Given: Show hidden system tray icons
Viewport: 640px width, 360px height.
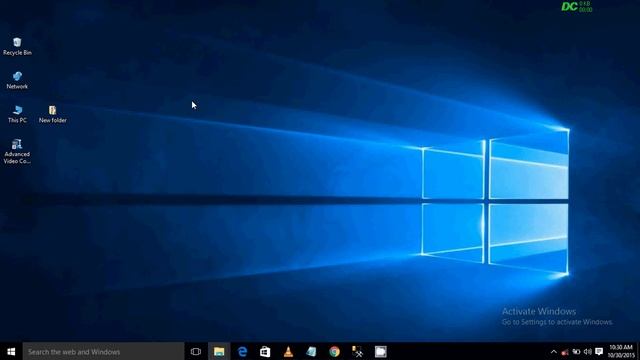Looking at the screenshot, I should pos(554,351).
